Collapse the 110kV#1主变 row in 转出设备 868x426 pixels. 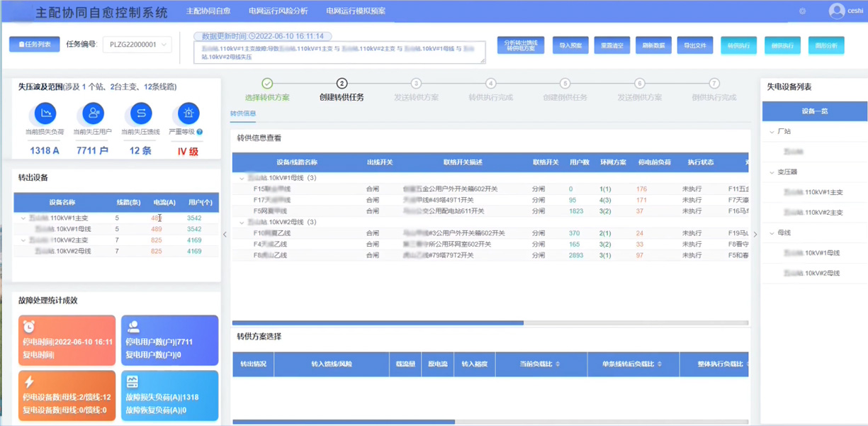click(x=23, y=218)
